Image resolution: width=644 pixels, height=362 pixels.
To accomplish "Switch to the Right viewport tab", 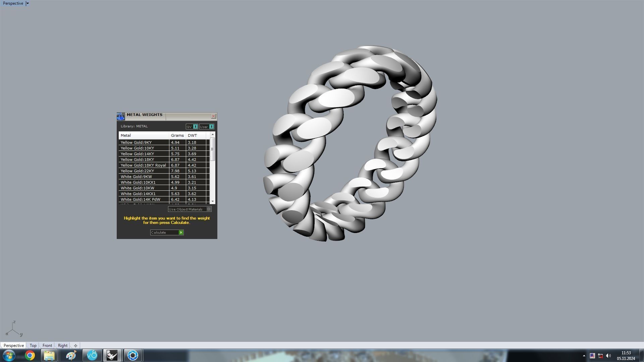I will (63, 346).
